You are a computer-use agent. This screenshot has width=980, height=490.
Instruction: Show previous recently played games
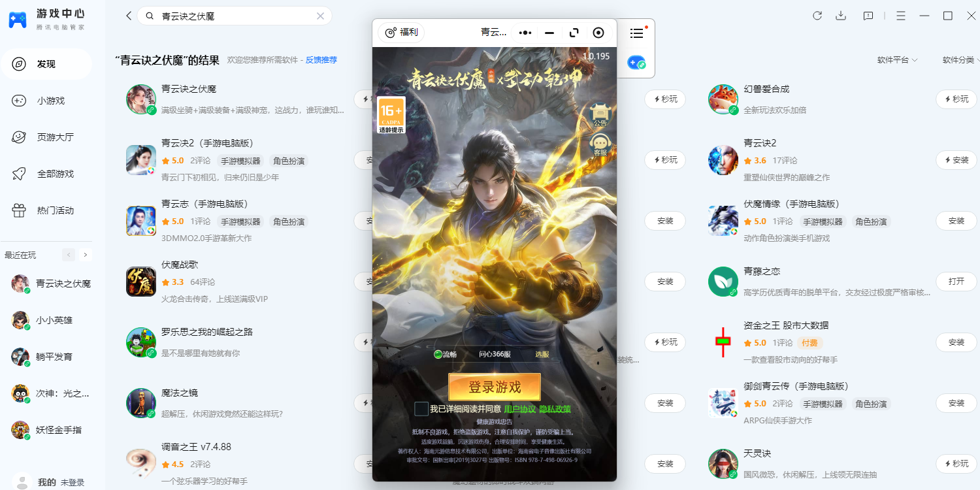[x=68, y=255]
